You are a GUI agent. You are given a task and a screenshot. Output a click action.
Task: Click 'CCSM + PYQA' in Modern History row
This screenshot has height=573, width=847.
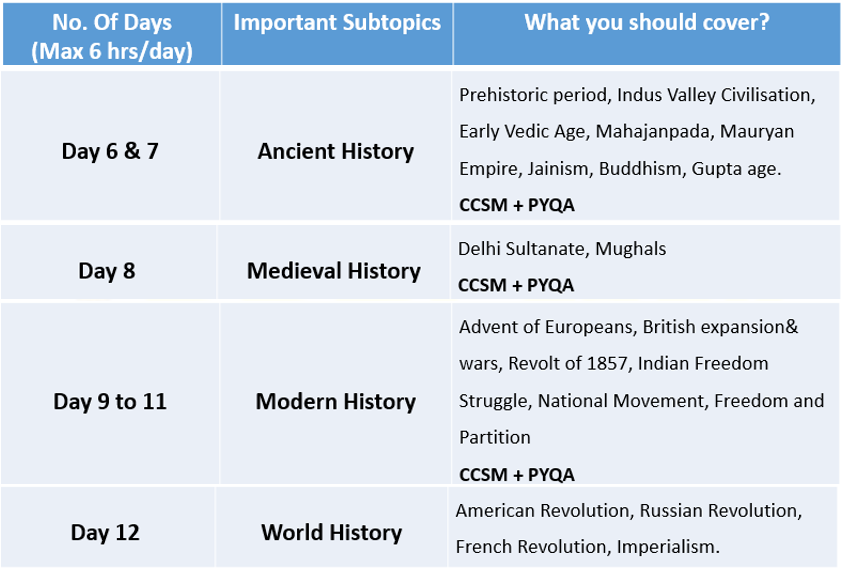pyautogui.click(x=517, y=475)
